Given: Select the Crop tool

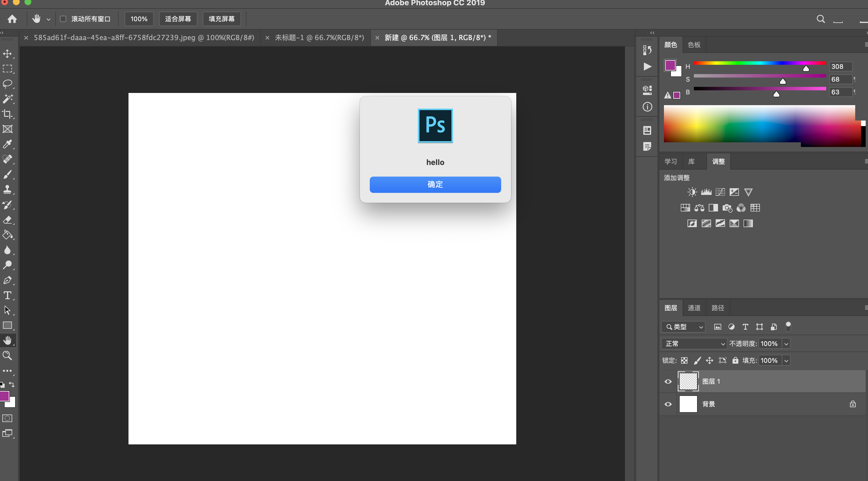Looking at the screenshot, I should pyautogui.click(x=8, y=114).
